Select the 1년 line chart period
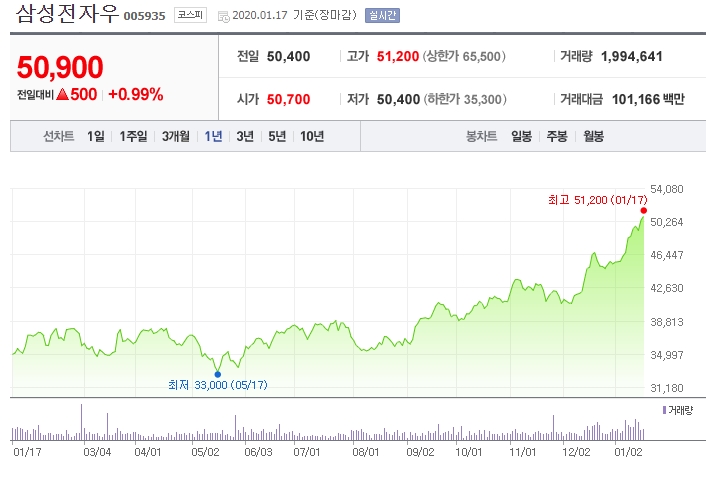Screen dimensions: 706x478 213,136
